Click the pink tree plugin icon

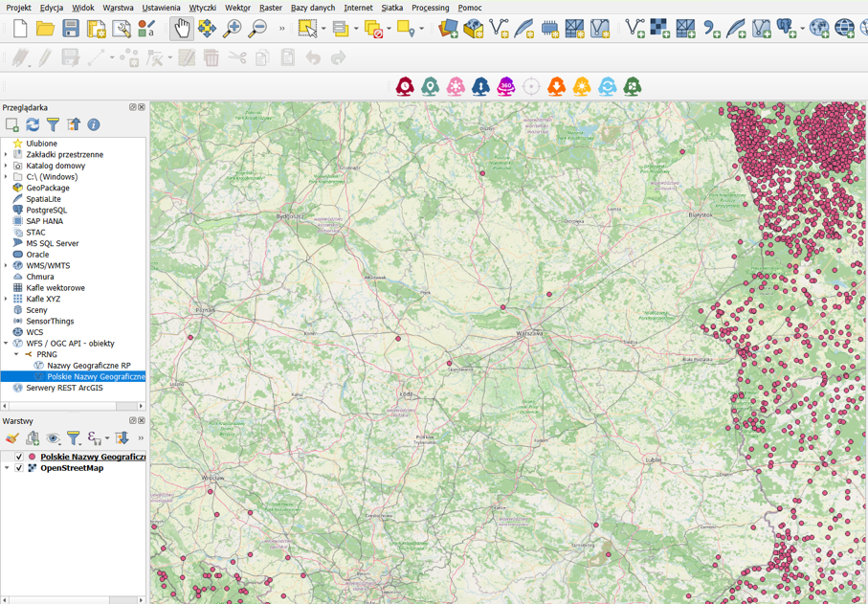click(456, 86)
